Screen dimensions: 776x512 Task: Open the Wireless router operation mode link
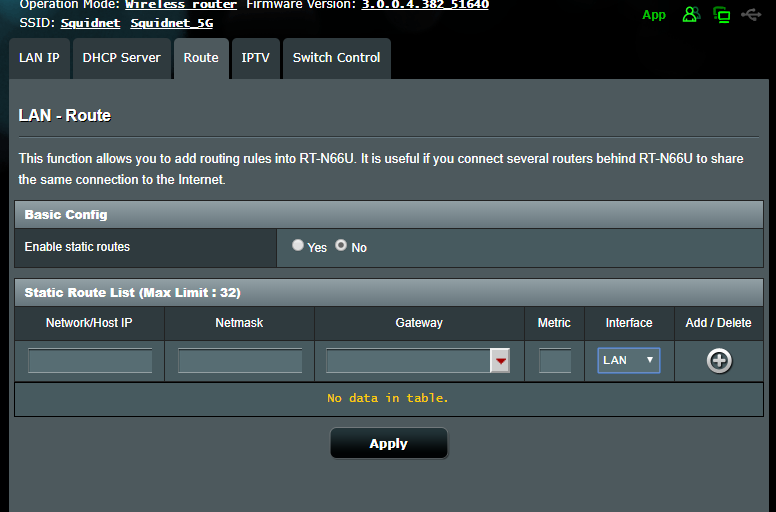[x=181, y=5]
